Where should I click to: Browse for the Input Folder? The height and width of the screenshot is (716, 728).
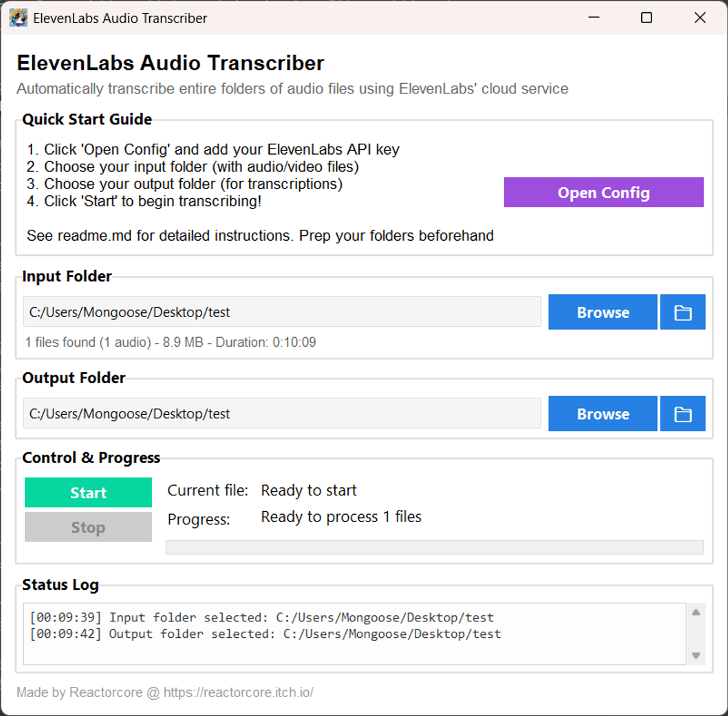coord(602,312)
